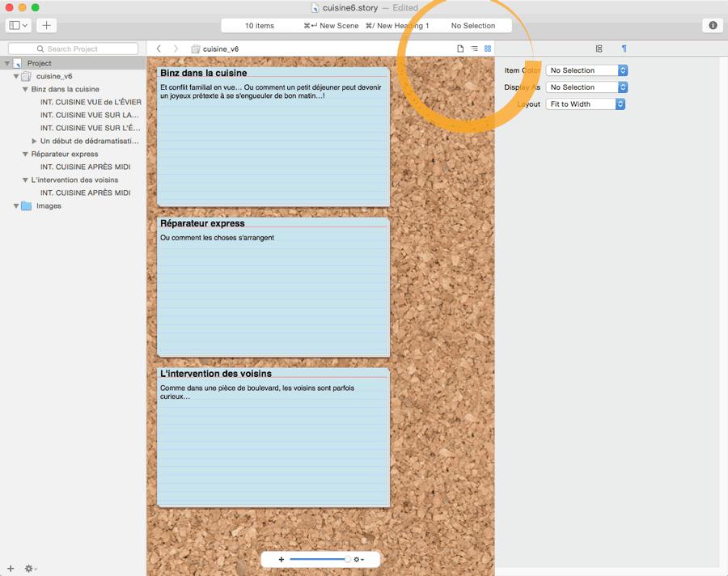
Task: Go back with the left arrow
Action: pos(159,49)
